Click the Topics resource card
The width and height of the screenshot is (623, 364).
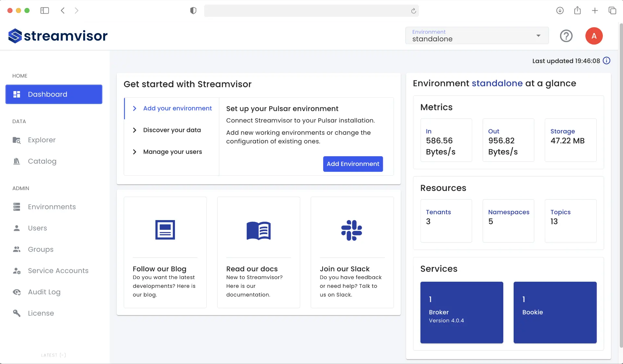[570, 221]
